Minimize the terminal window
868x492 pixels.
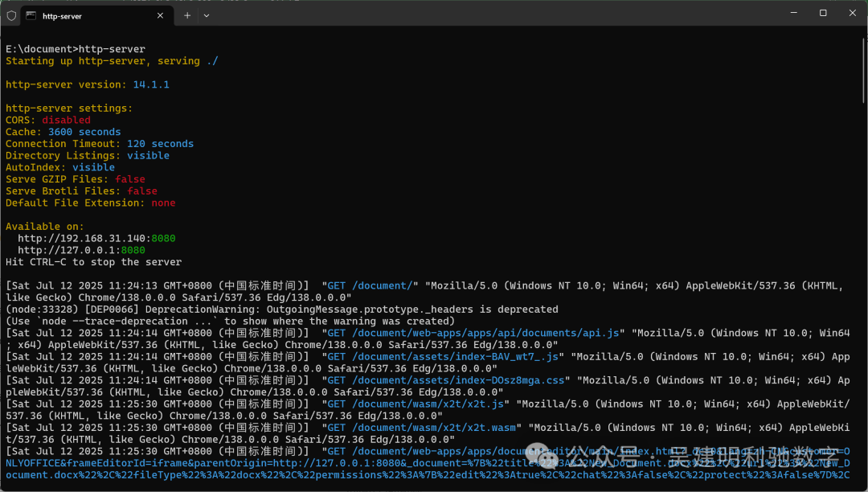(793, 13)
